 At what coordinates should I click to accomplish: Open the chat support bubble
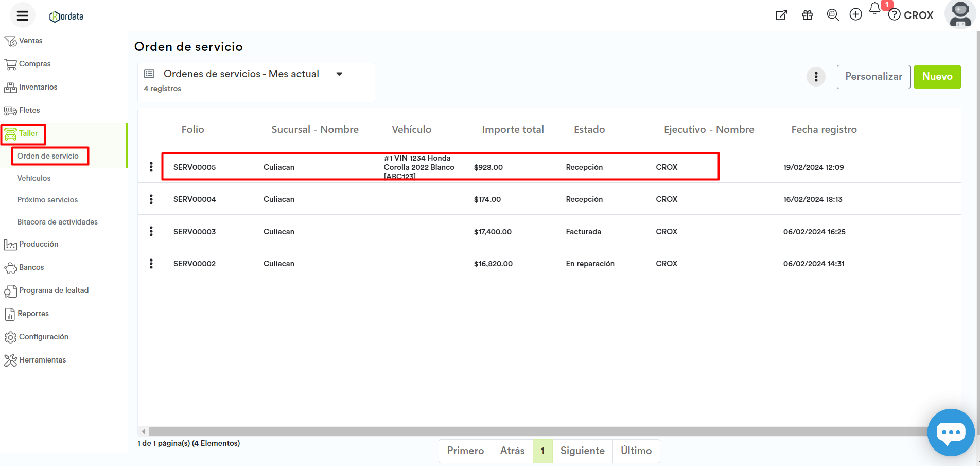click(x=950, y=432)
